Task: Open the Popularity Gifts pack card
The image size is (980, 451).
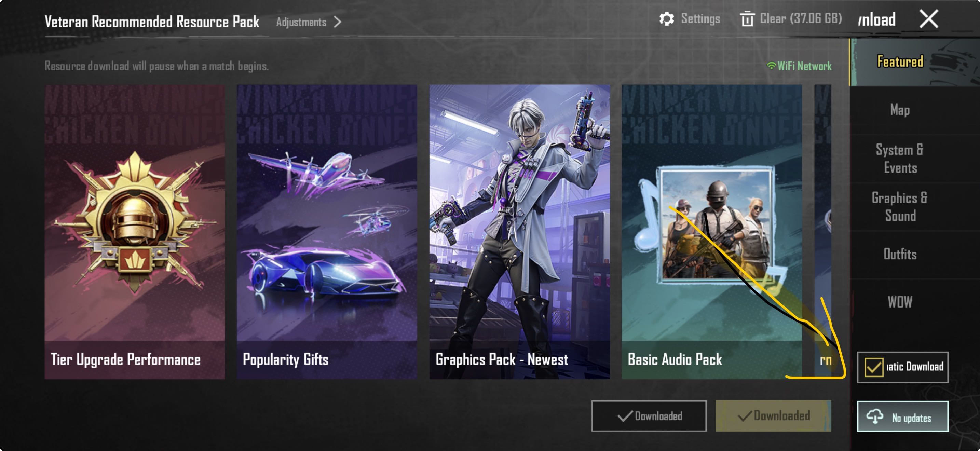Action: click(x=327, y=232)
